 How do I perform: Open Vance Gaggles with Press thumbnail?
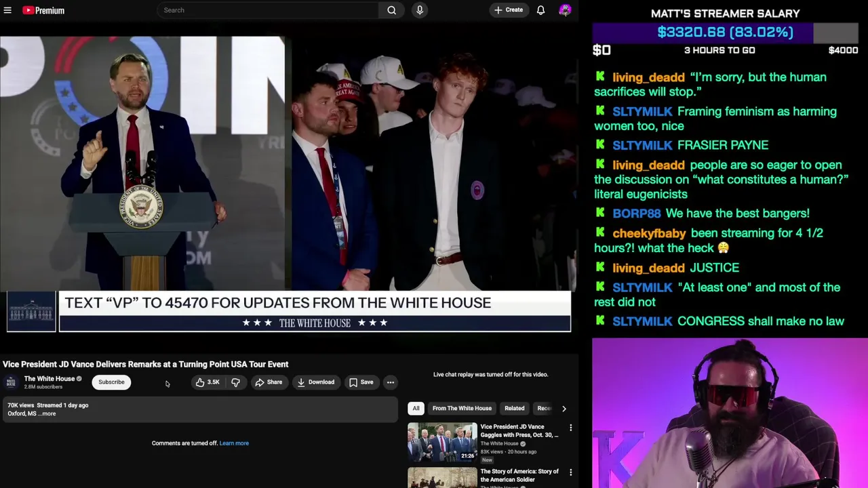tap(442, 442)
